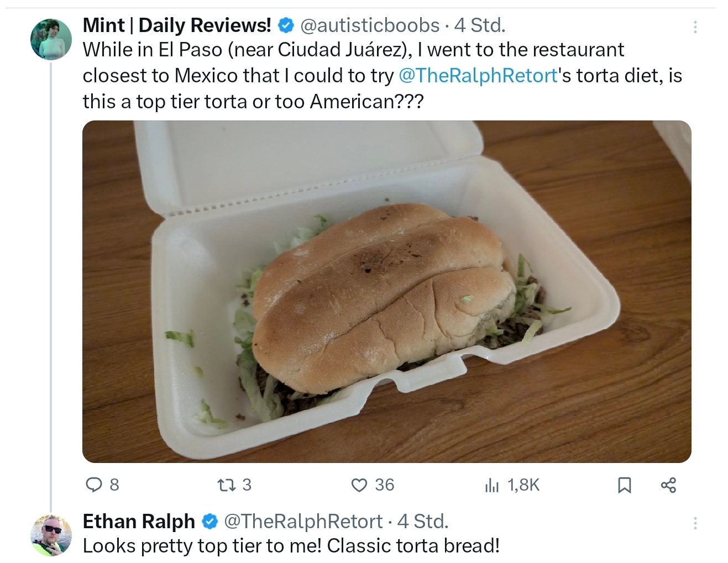
Task: Bookmark Mint's tweet
Action: (x=624, y=485)
